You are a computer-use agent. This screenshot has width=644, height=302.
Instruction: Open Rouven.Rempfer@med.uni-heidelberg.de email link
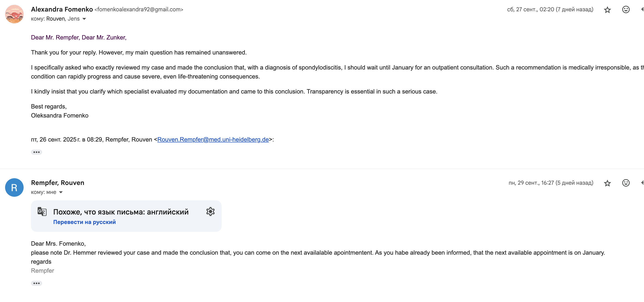tap(213, 139)
